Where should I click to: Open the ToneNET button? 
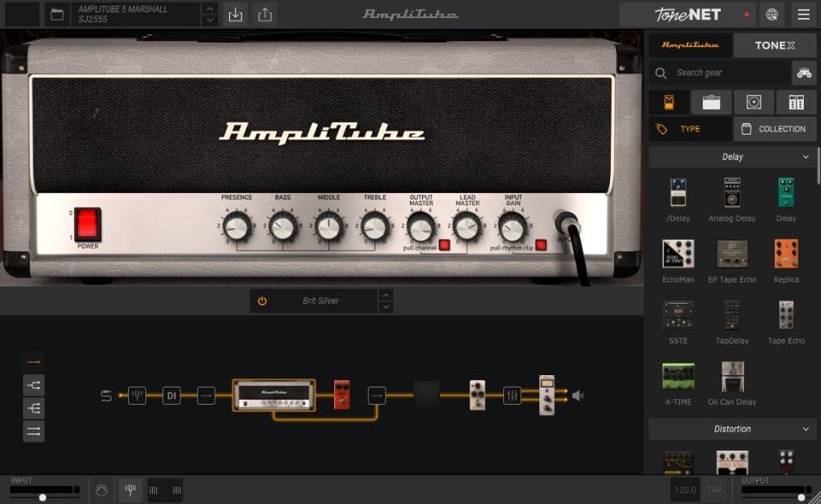pyautogui.click(x=687, y=15)
